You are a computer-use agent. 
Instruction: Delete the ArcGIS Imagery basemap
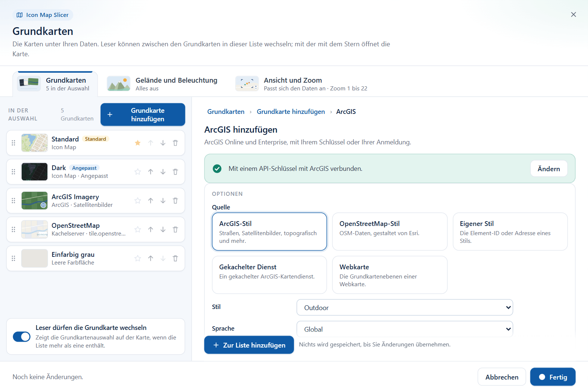point(175,201)
